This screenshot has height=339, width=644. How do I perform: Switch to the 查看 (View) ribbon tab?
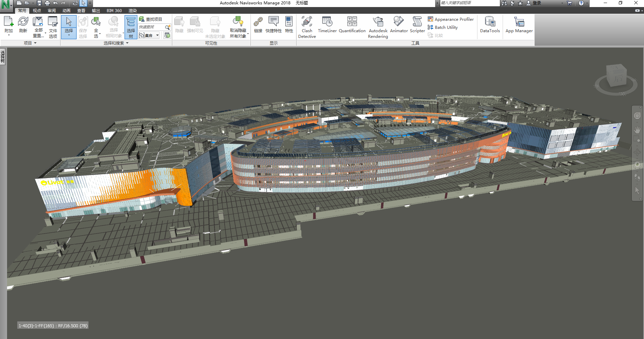[81, 11]
